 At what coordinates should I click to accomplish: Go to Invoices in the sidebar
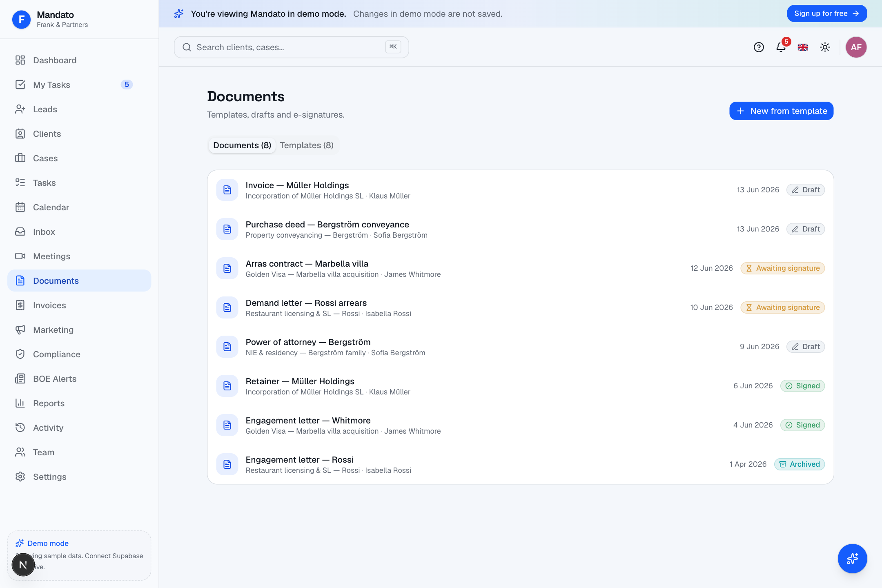coord(79,305)
